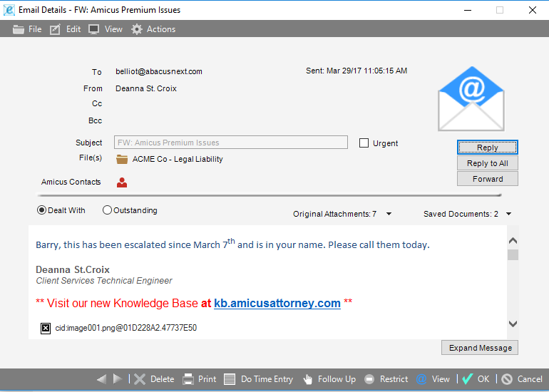Click the red Amicus Contacts person icon

(122, 182)
